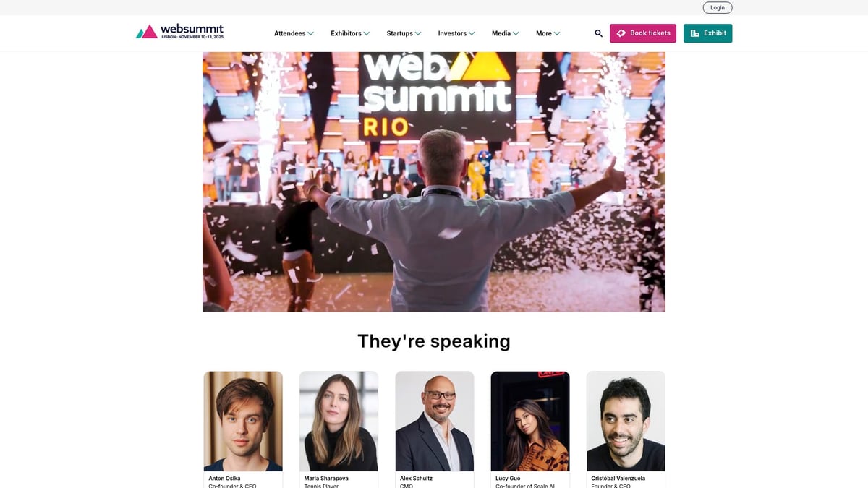This screenshot has width=868, height=488.
Task: Open Maria Sharapova's speaker photo
Action: coord(339,421)
